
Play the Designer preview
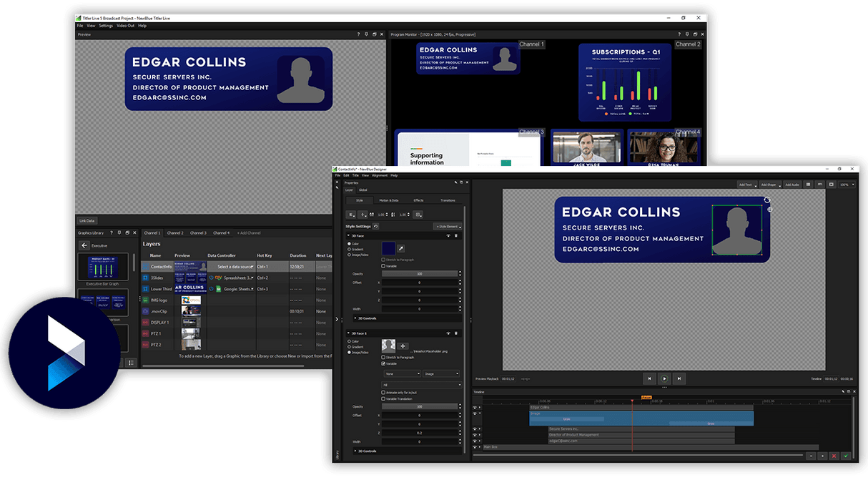[664, 378]
